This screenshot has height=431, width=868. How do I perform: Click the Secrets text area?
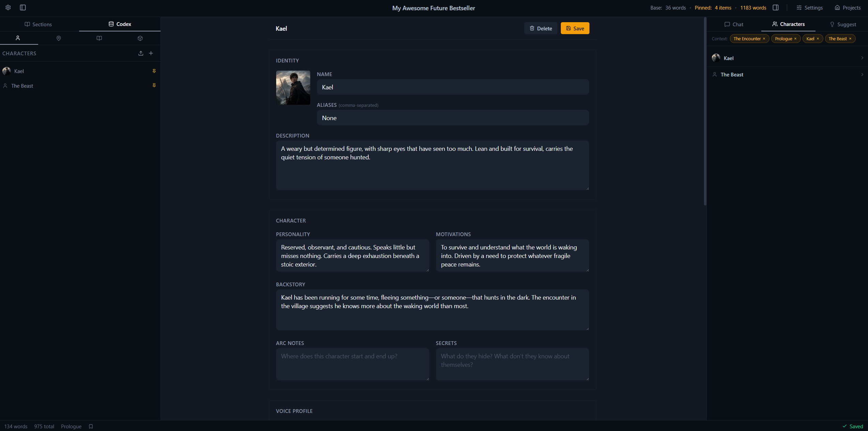tap(512, 364)
